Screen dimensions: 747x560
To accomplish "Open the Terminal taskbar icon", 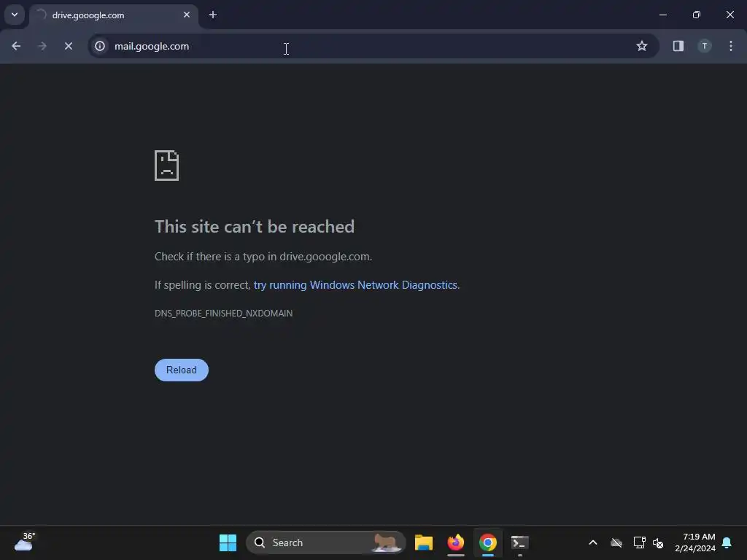I will [x=519, y=542].
